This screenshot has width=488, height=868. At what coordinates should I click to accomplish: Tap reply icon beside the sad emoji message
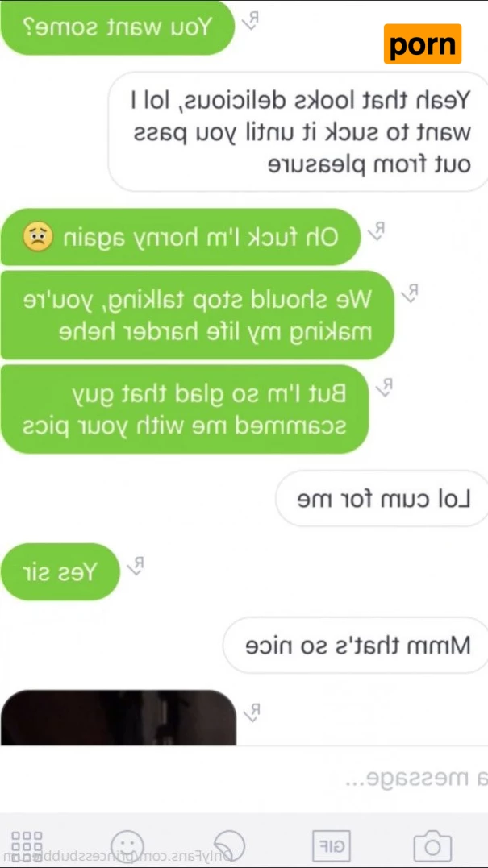pos(377,230)
